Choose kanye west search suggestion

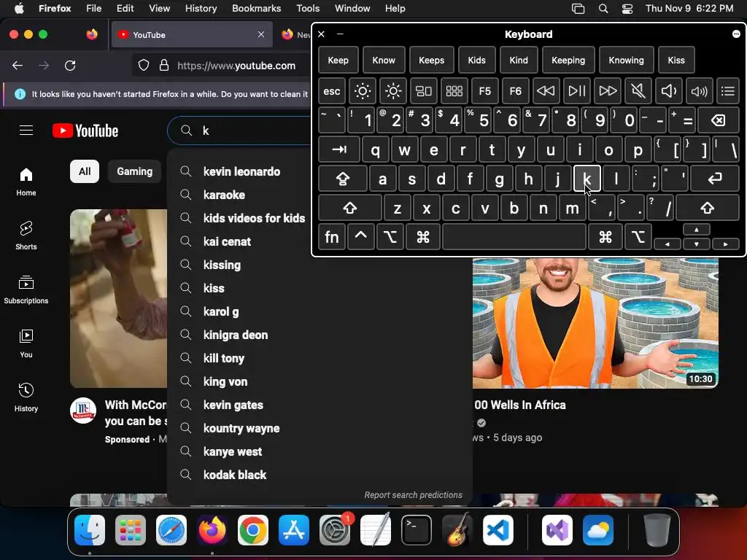[x=320, y=451]
